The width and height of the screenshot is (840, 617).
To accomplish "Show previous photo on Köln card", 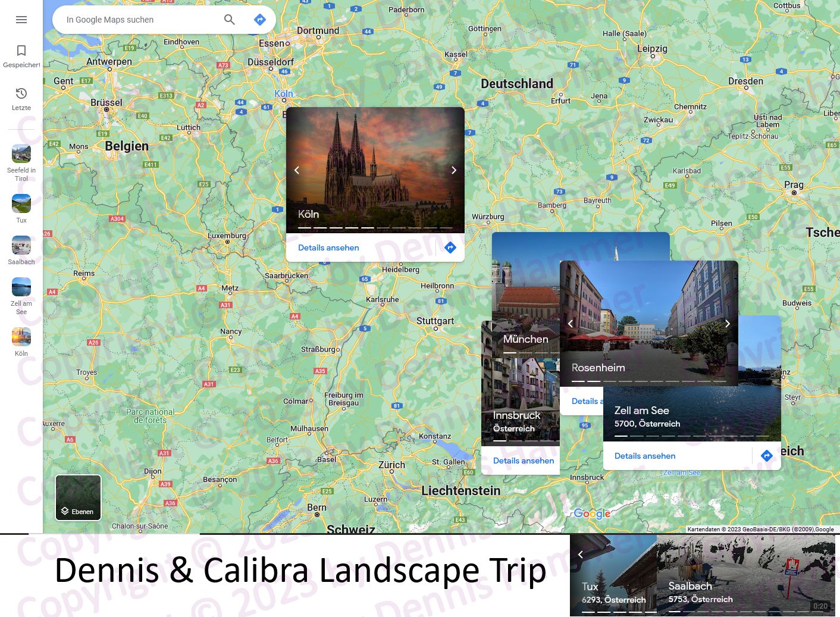I will tap(297, 170).
